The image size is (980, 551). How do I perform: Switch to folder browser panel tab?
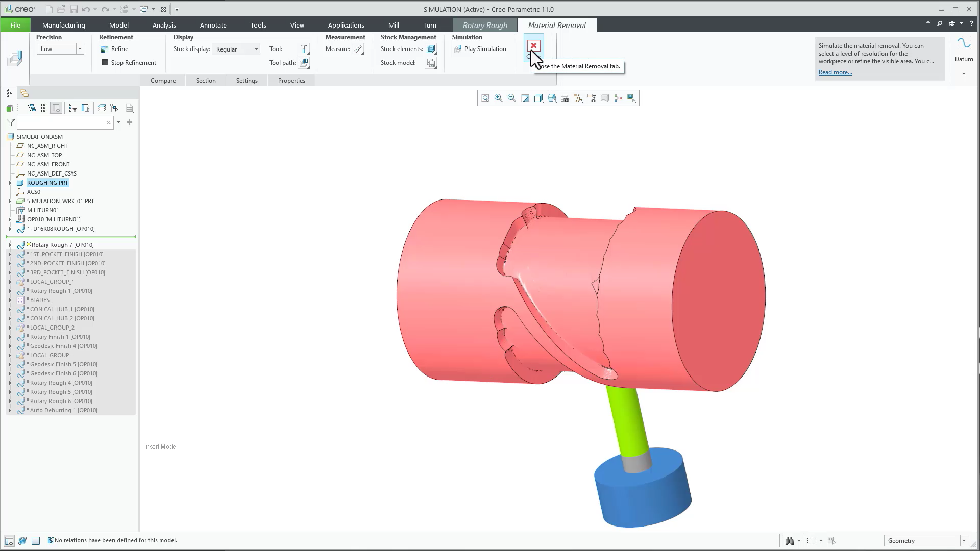(x=24, y=93)
